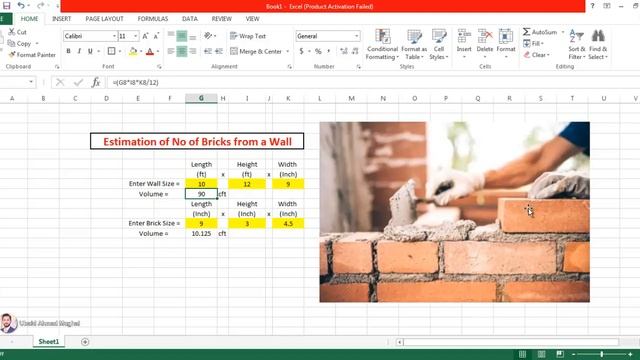Toggle Wrap Text
Image resolution: width=640 pixels, height=360 pixels.
(x=248, y=36)
